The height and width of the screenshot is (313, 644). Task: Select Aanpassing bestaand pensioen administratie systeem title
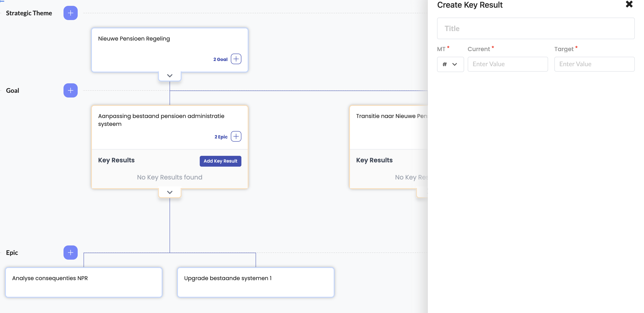point(161,120)
